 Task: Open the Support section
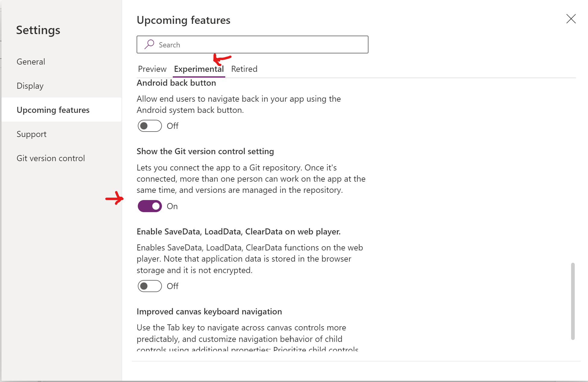coord(31,134)
